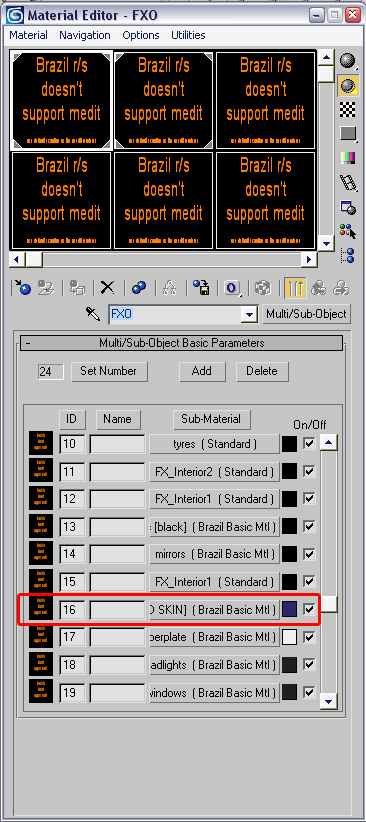Open the Navigation menu
366x822 pixels.
tap(84, 35)
